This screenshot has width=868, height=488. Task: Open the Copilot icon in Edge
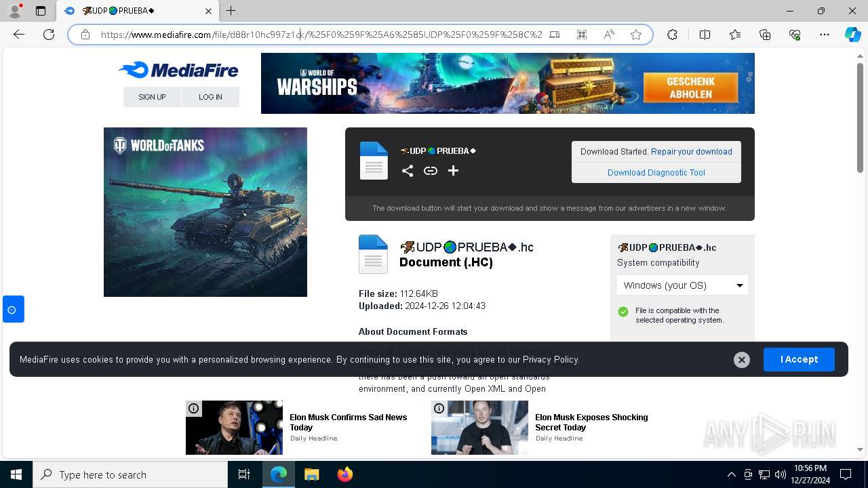point(852,35)
